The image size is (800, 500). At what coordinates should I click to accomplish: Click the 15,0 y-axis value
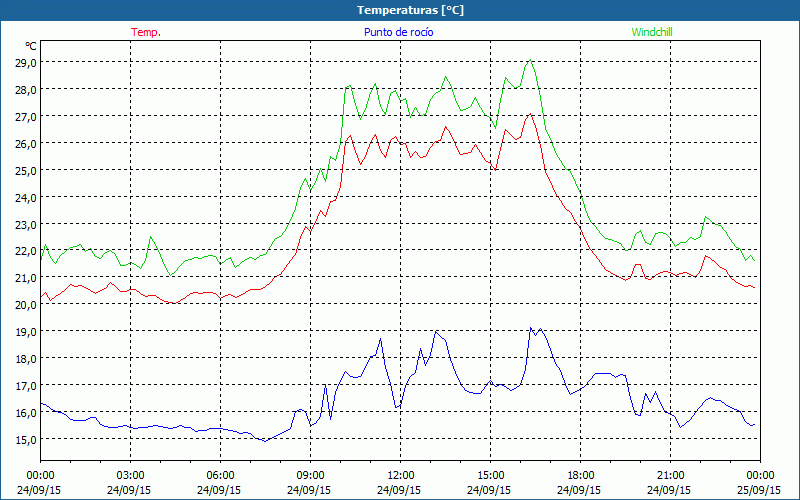pyautogui.click(x=26, y=440)
